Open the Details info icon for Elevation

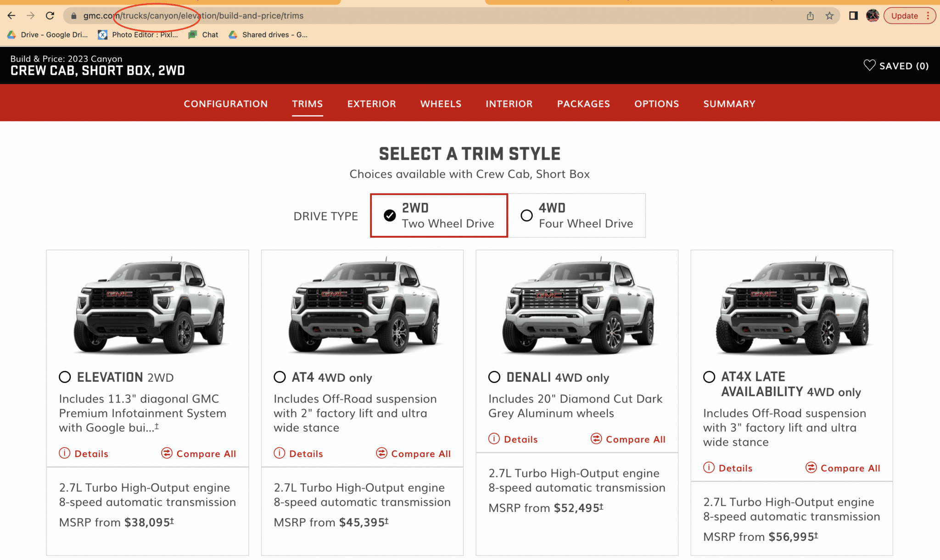tap(65, 453)
